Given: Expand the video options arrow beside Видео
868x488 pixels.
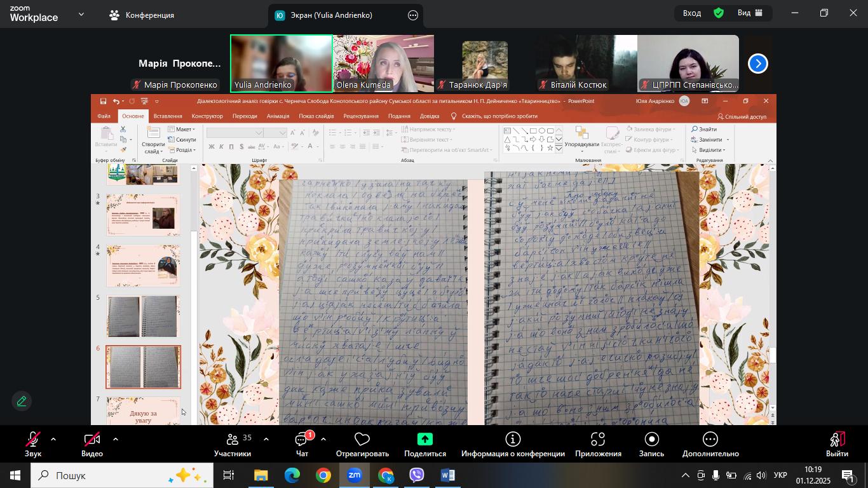Looking at the screenshot, I should click(x=115, y=439).
